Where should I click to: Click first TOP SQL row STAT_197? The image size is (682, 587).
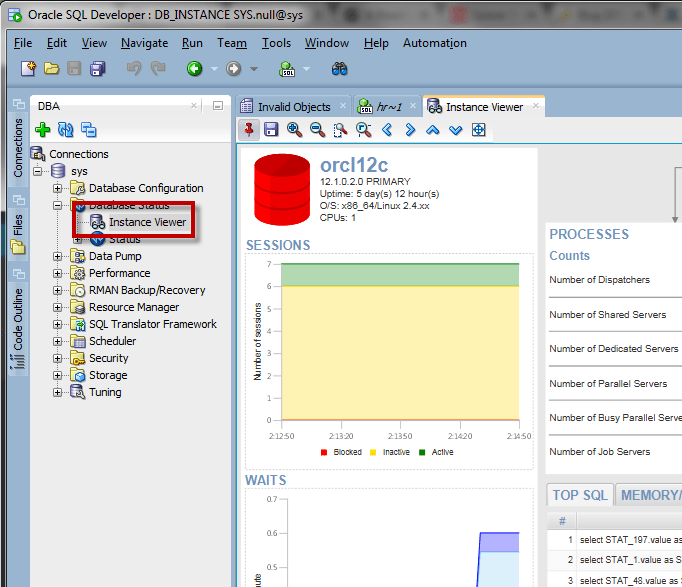tap(615, 540)
